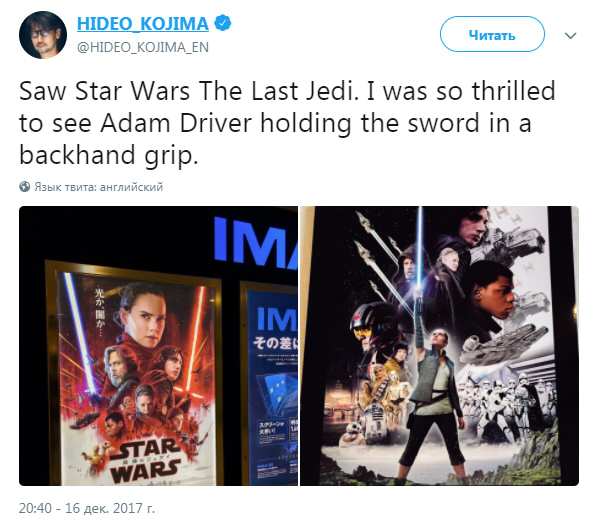This screenshot has width=599, height=520.
Task: Expand the tweet options chevron
Action: tap(570, 36)
